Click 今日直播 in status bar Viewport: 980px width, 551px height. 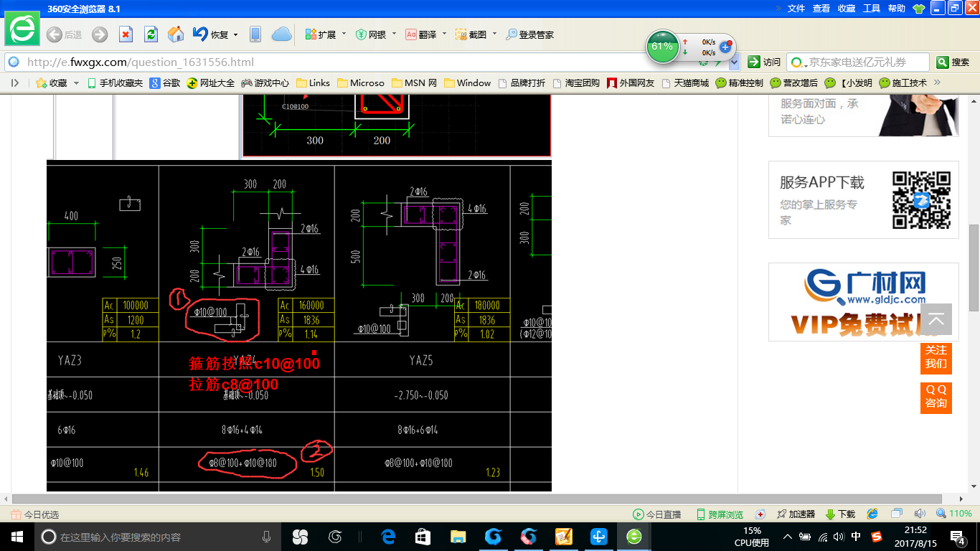[x=657, y=514]
